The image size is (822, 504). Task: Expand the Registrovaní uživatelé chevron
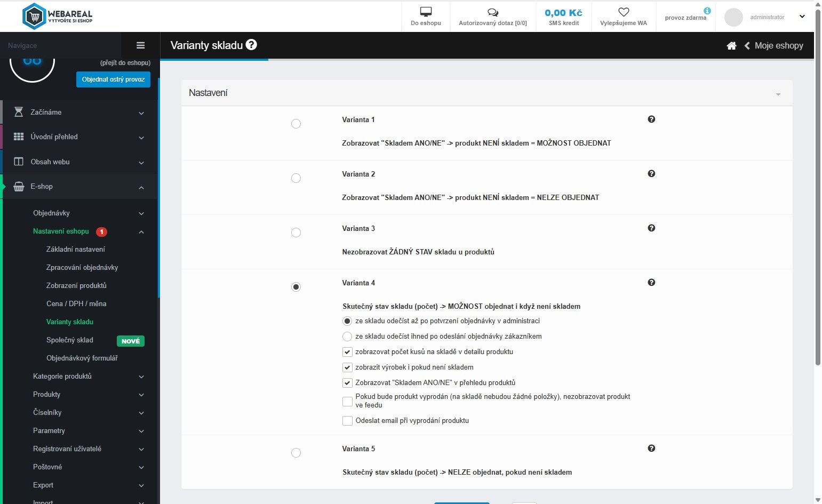[141, 449]
